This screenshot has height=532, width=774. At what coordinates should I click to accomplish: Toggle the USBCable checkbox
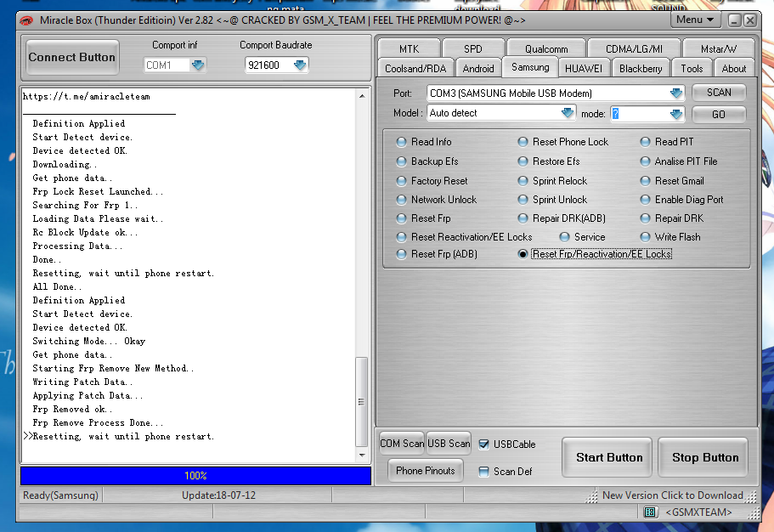point(483,444)
